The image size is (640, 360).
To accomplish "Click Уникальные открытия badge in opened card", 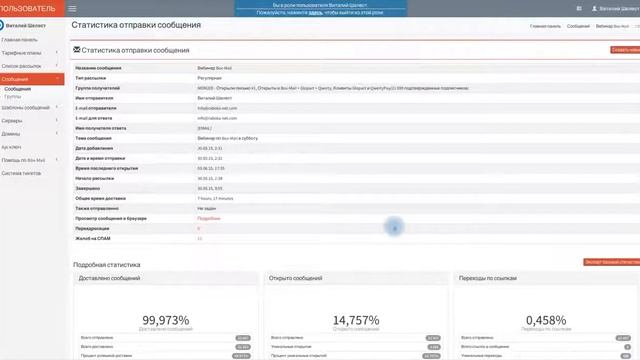I will coord(433,347).
